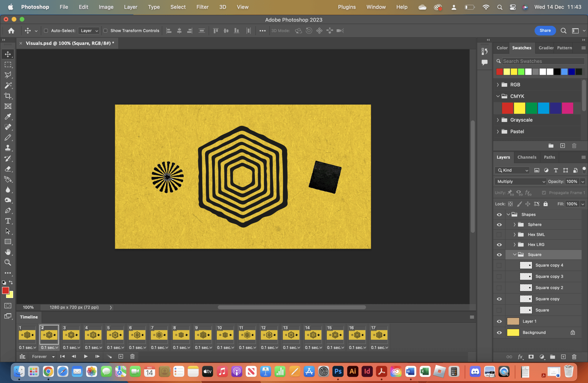Select the Eraser tool
This screenshot has height=383, width=588.
(x=8, y=169)
